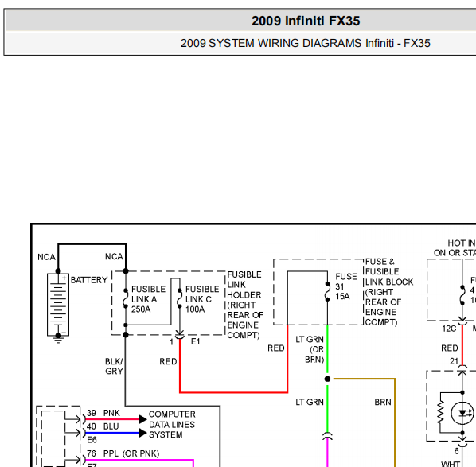476x467 pixels.
Task: Select the Fusible Link A fuse symbol
Action: pyautogui.click(x=126, y=298)
